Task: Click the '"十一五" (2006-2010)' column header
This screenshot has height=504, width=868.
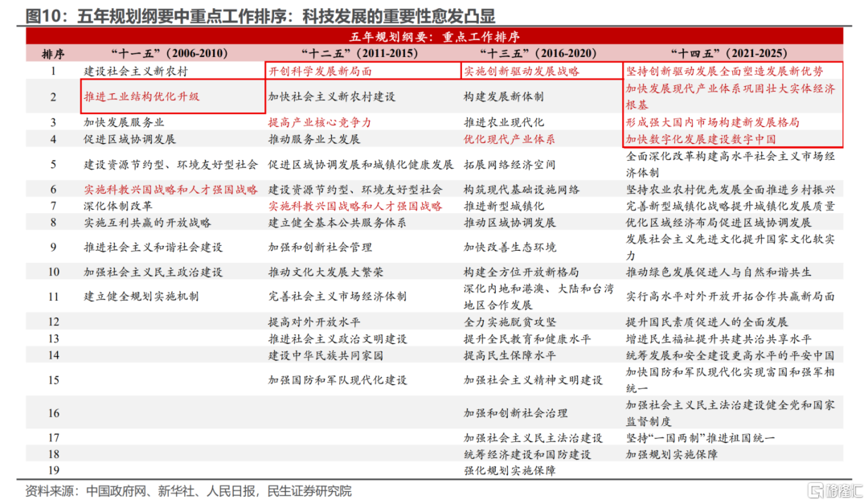Action: pyautogui.click(x=170, y=54)
